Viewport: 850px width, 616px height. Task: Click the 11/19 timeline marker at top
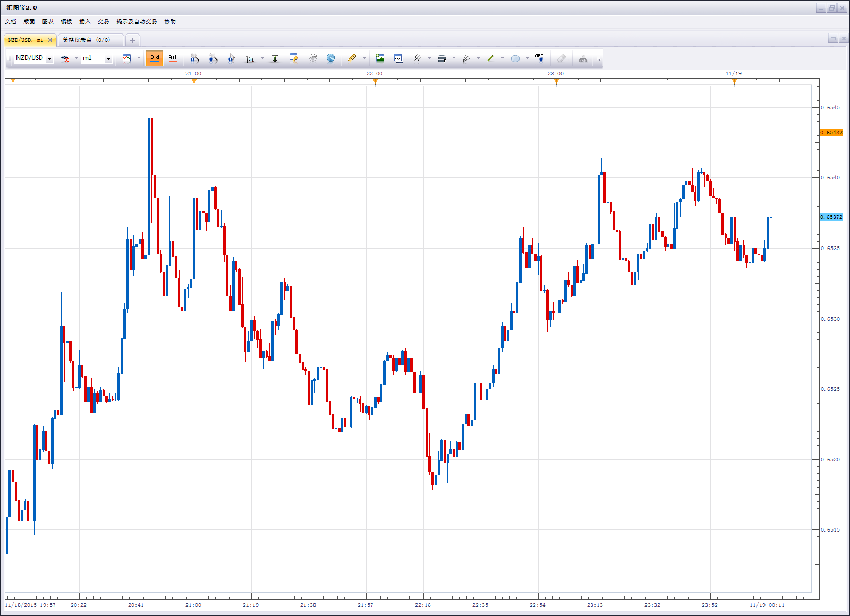734,81
